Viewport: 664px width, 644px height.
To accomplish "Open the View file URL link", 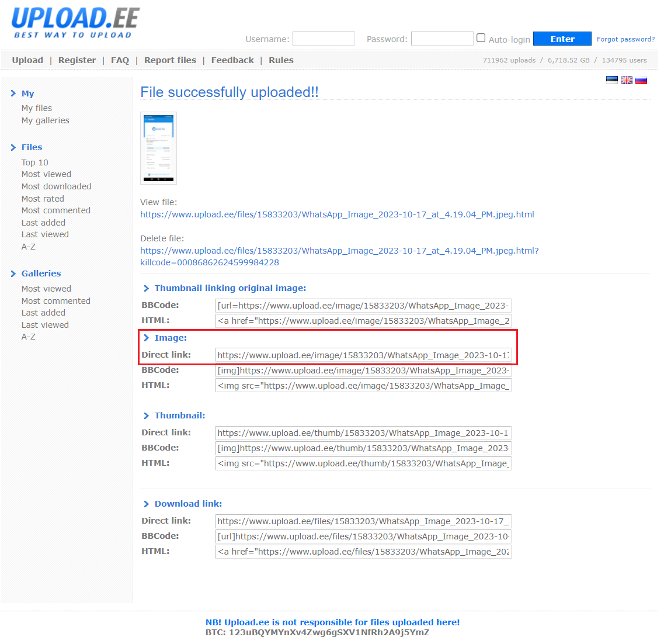I will pyautogui.click(x=337, y=214).
